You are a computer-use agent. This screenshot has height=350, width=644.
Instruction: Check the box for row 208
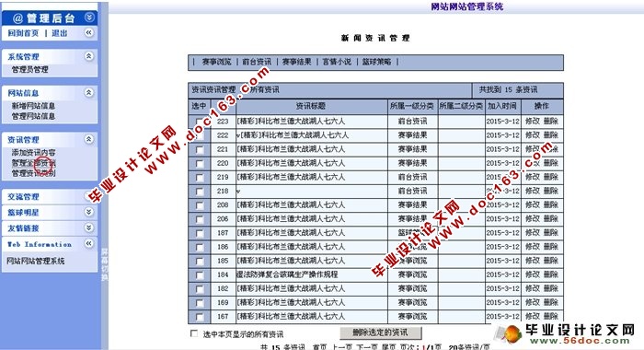point(200,205)
